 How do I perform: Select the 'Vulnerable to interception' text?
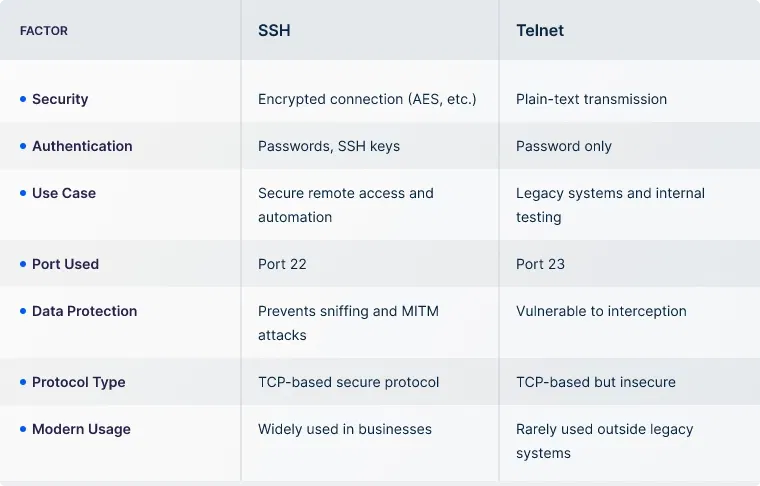coord(601,311)
